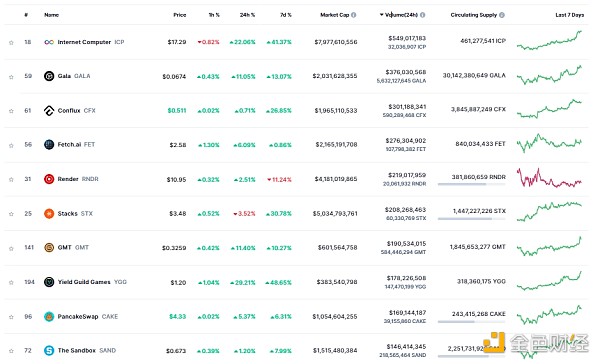The height and width of the screenshot is (364, 600).
Task: Click the Render red logo icon
Action: 49,179
